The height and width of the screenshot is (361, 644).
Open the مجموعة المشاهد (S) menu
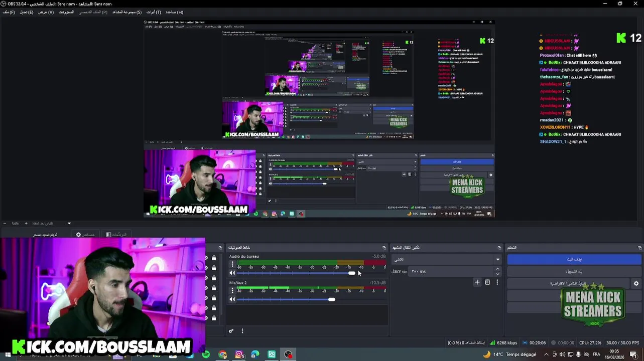point(127,12)
